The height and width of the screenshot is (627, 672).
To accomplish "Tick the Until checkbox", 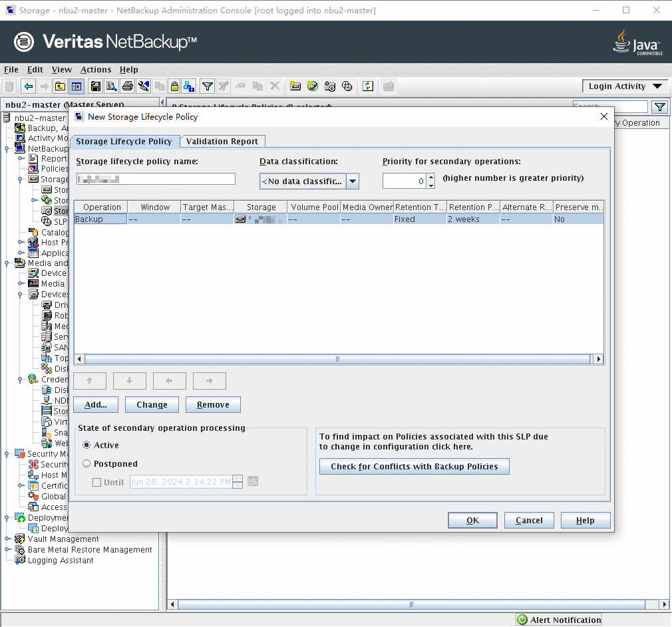I will coord(97,483).
